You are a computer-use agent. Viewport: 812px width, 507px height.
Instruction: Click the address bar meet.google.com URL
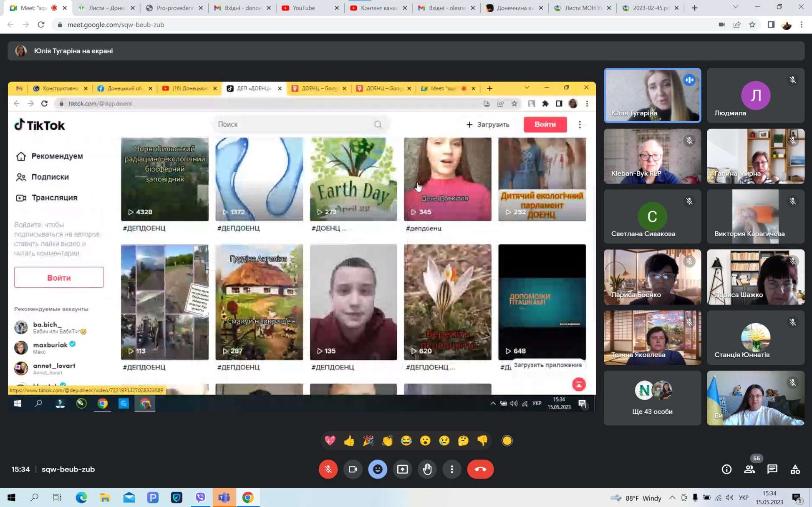click(x=116, y=25)
